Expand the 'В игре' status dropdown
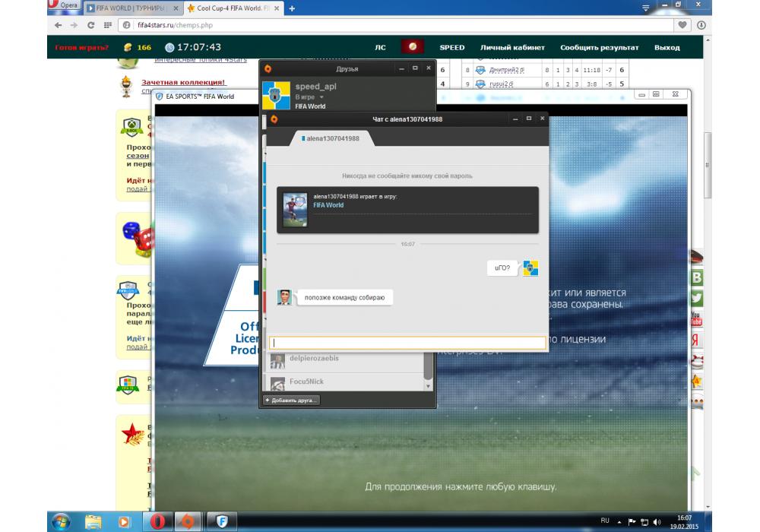760x532 pixels. [x=321, y=97]
